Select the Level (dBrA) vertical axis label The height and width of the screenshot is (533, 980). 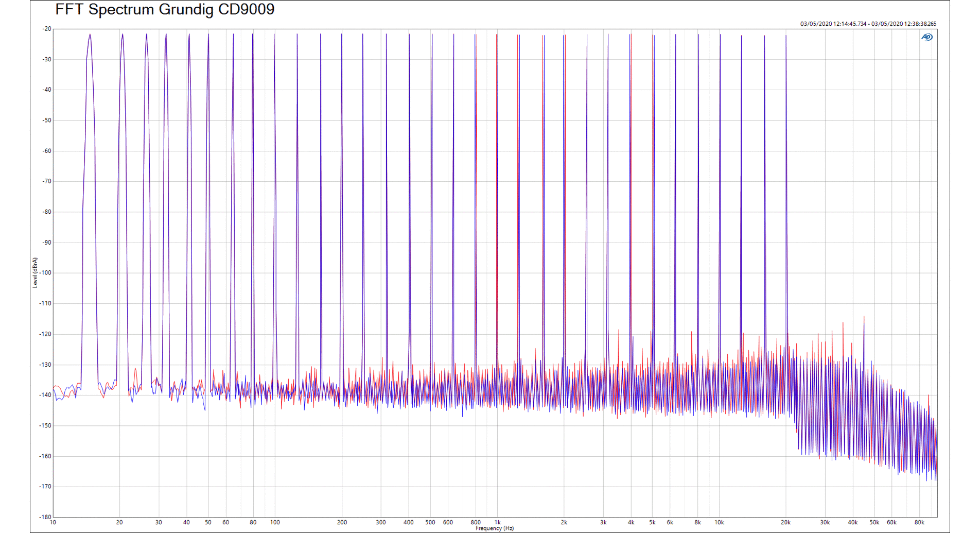pyautogui.click(x=35, y=272)
